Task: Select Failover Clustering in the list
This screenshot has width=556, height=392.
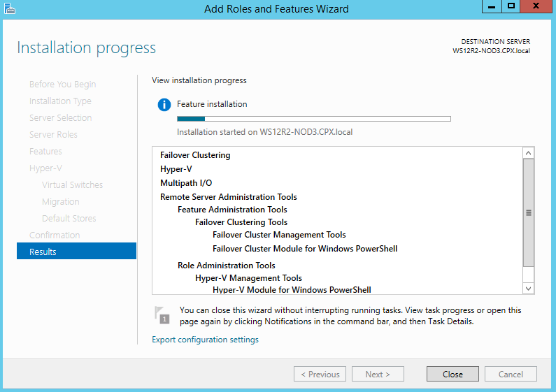Action: pos(195,155)
